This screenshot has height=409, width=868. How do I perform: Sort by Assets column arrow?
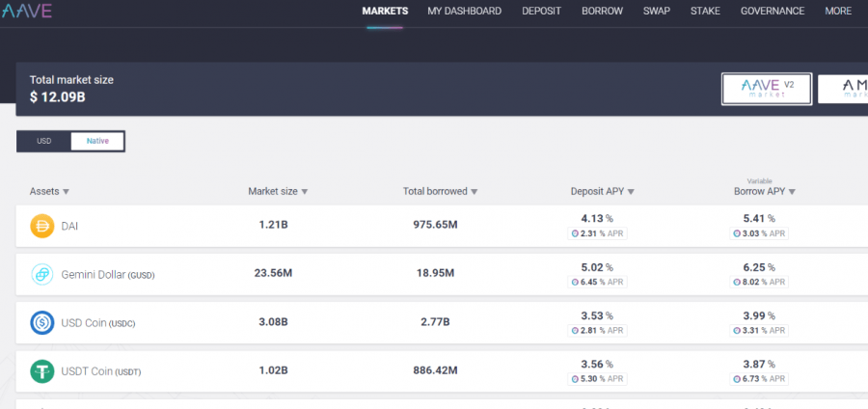pyautogui.click(x=66, y=192)
